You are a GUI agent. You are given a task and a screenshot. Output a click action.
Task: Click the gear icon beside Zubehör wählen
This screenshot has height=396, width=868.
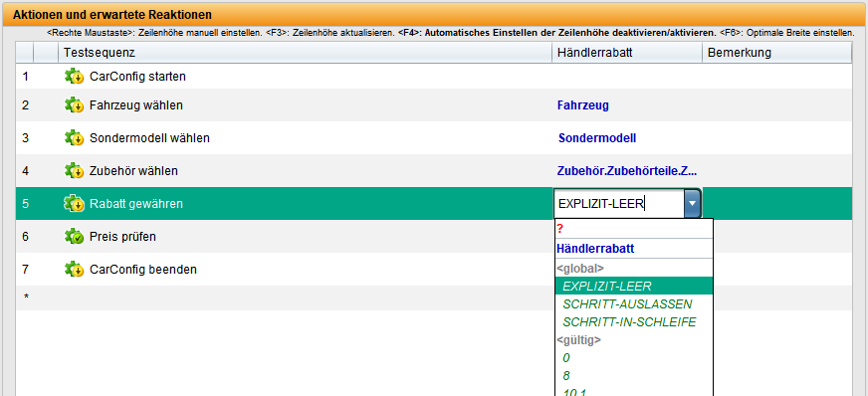click(74, 170)
